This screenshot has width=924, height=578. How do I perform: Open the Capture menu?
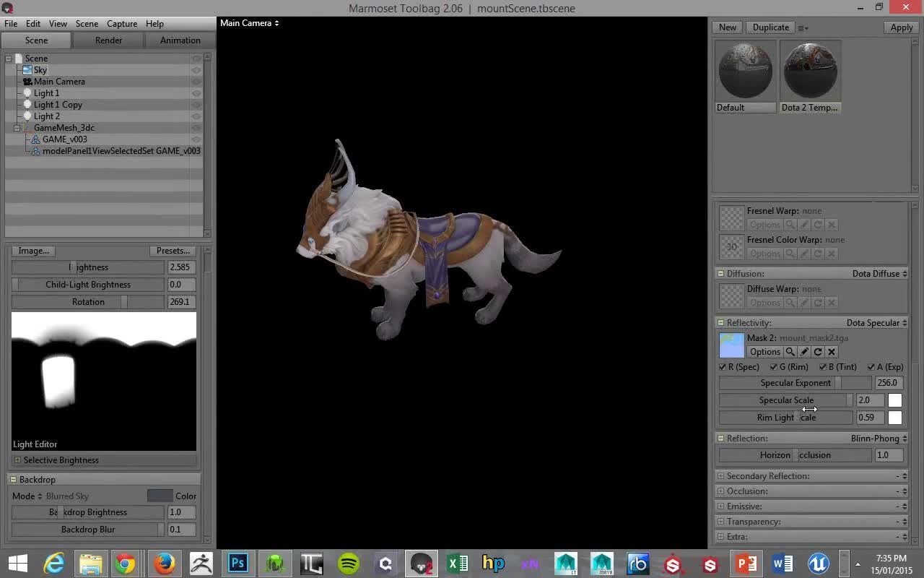(x=122, y=24)
